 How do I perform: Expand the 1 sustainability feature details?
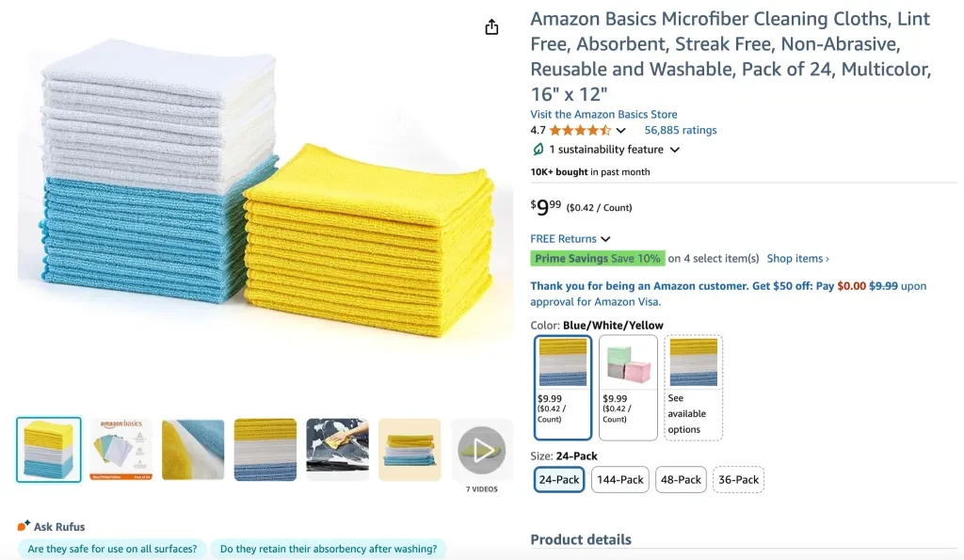(677, 149)
